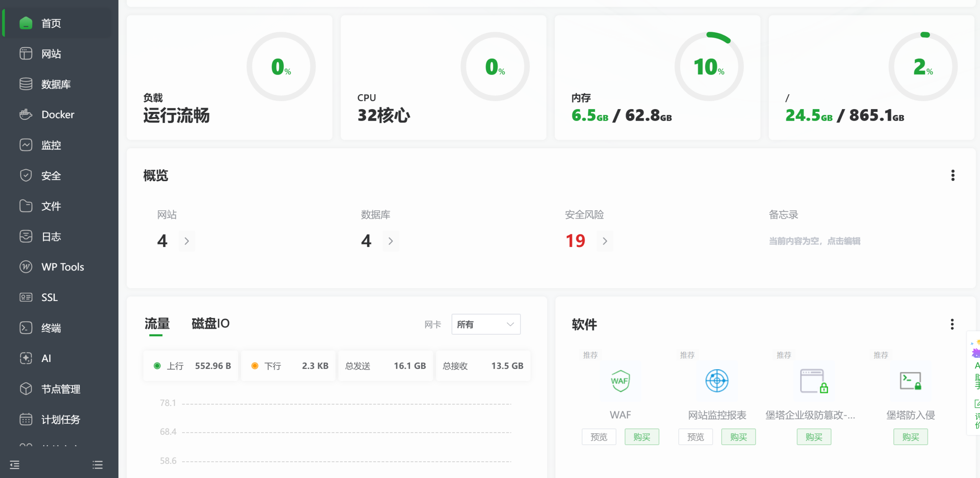
Task: Click the WAF software name label
Action: coord(620,415)
